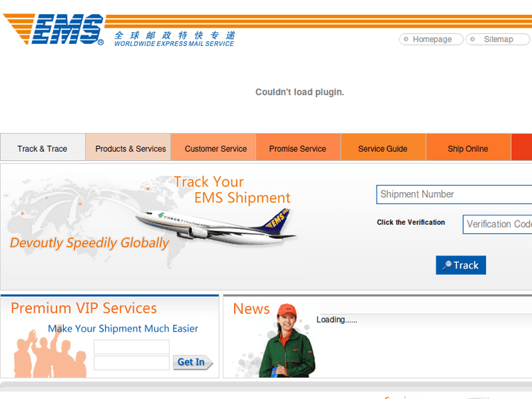
Task: Click the first VIP login field
Action: 131,347
